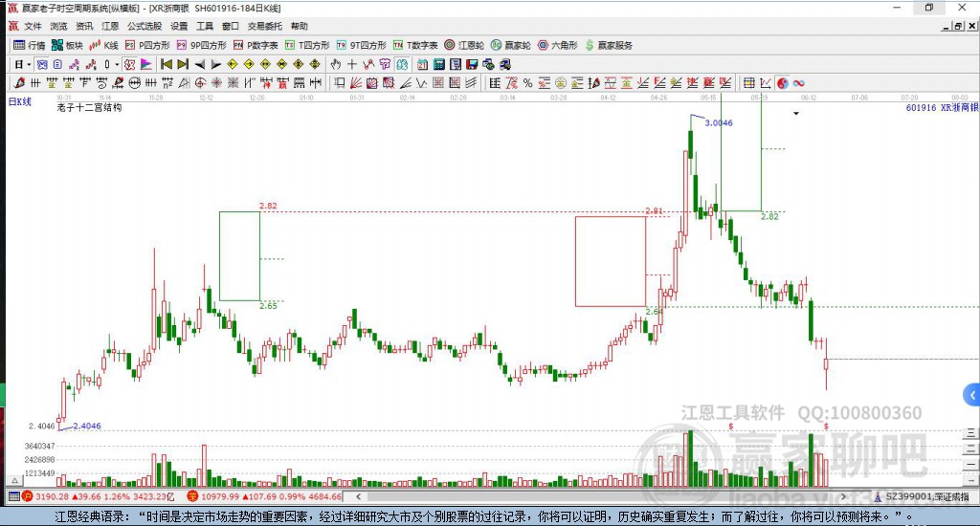Open the T四方形 tool
The height and width of the screenshot is (526, 980).
click(307, 45)
